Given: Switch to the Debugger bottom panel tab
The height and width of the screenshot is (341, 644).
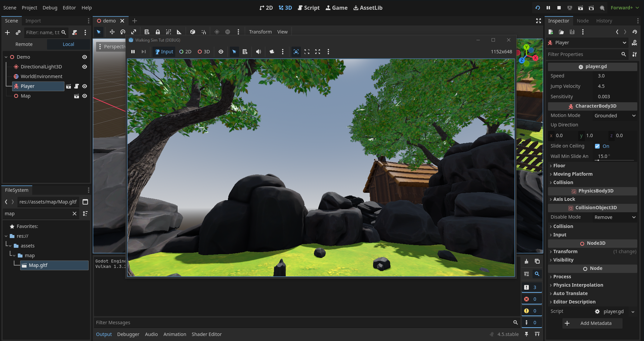Looking at the screenshot, I should tap(128, 334).
